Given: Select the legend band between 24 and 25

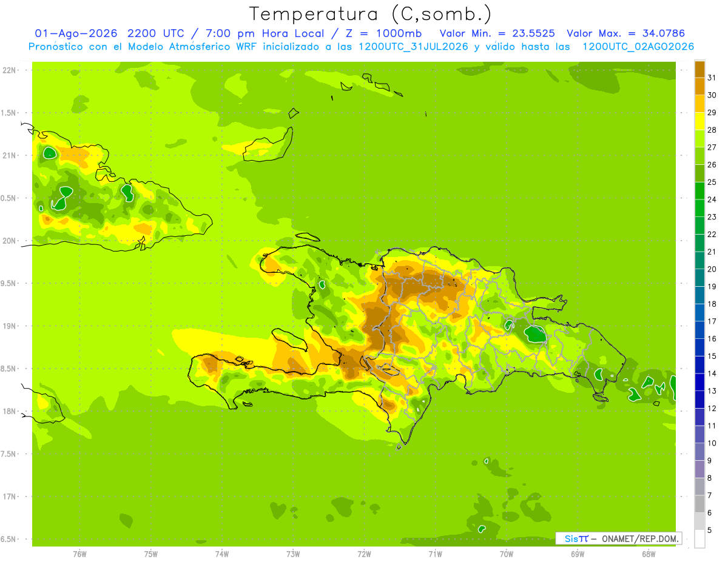Looking at the screenshot, I should [699, 190].
